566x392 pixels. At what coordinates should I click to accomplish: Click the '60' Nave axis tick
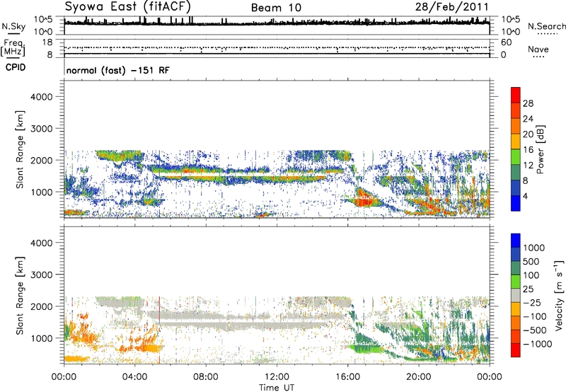(x=506, y=42)
